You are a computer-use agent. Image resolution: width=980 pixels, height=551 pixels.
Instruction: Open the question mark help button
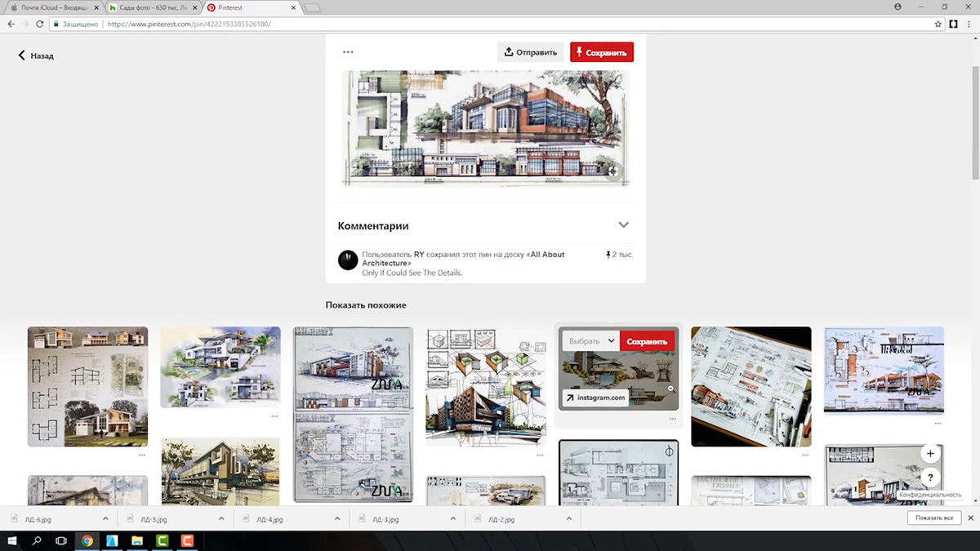[930, 478]
